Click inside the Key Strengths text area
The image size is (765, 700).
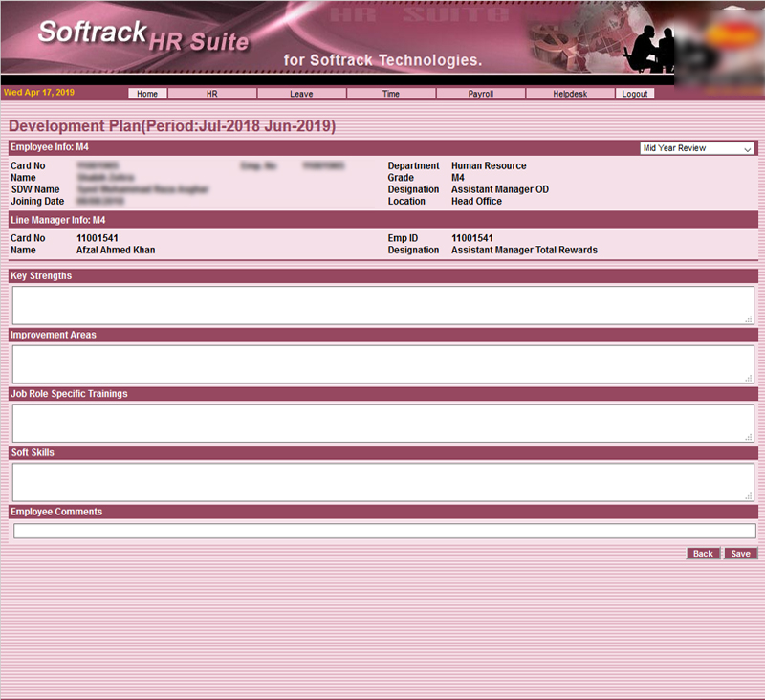tap(382, 305)
